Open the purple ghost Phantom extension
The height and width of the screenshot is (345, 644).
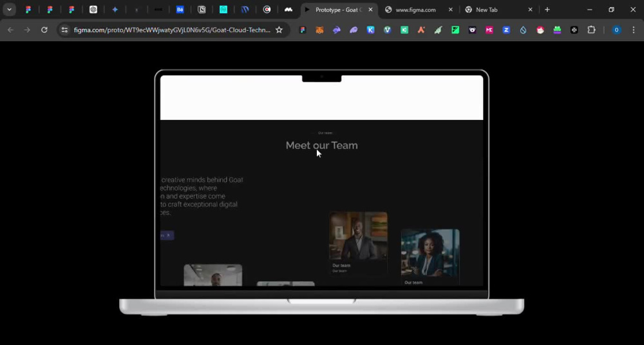(354, 30)
